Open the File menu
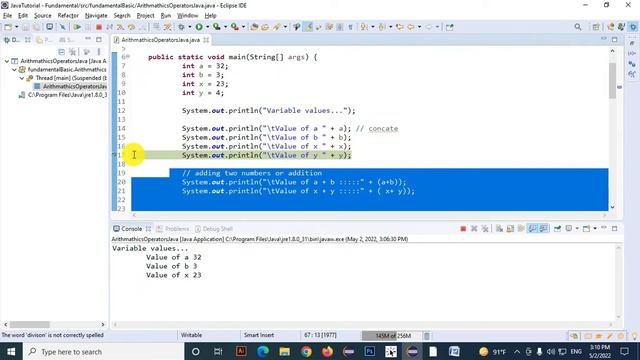The image size is (640, 360). tap(7, 16)
